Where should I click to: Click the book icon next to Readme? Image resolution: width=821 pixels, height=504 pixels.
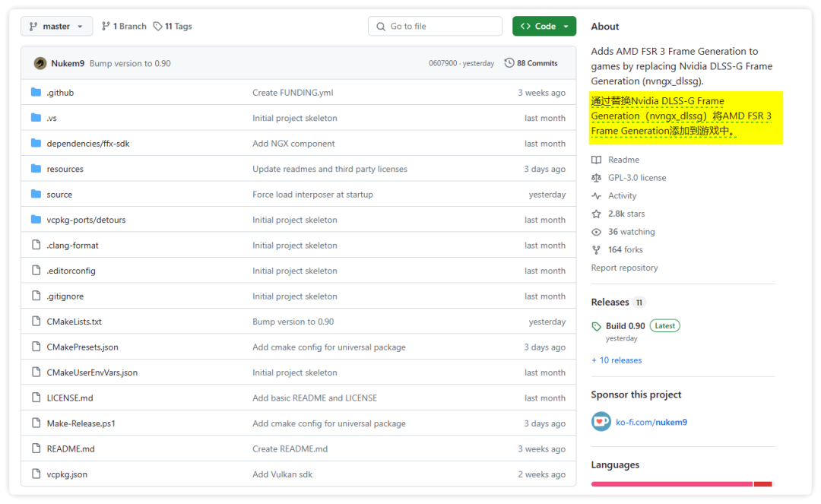coord(596,160)
